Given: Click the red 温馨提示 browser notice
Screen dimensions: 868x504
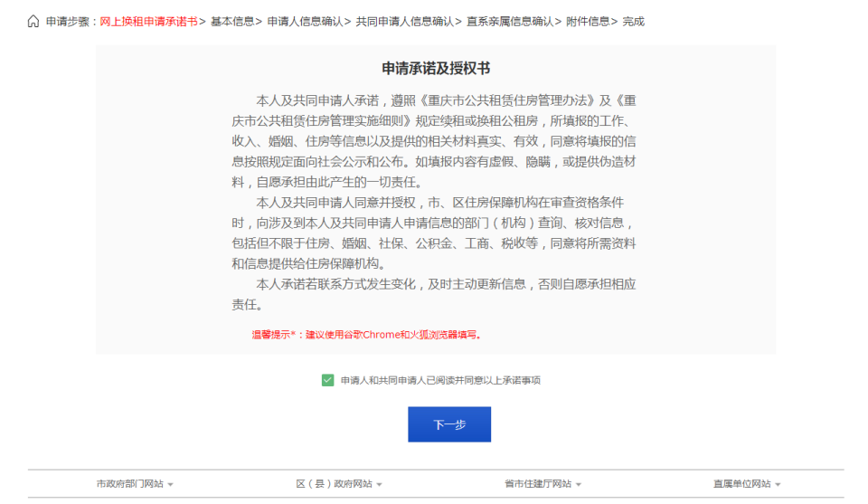Looking at the screenshot, I should click(367, 335).
